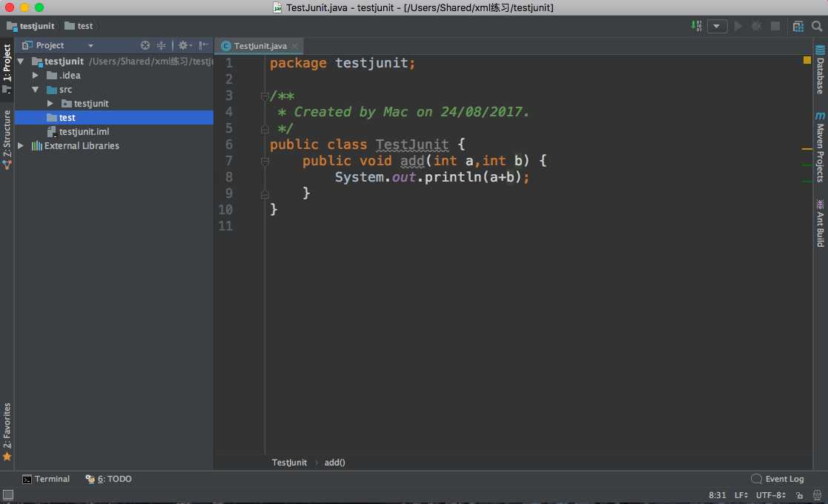Click the orange warning stripe mark
Screen dimensions: 828x504
coord(807,150)
